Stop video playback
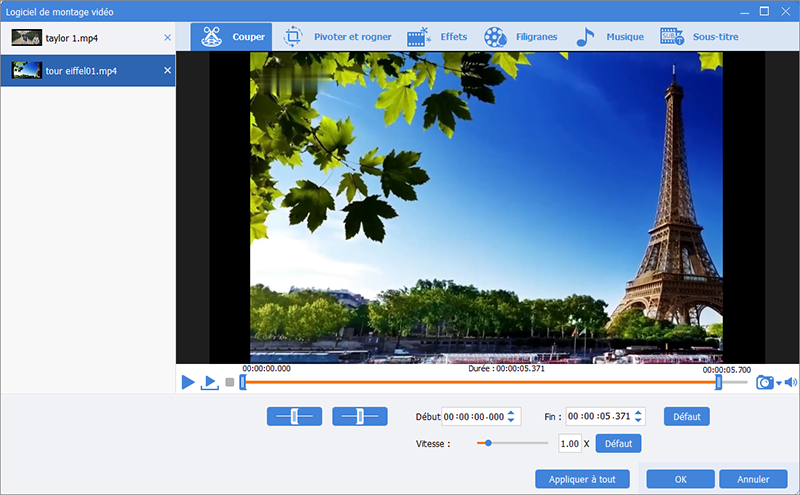This screenshot has height=495, width=800. coord(230,382)
